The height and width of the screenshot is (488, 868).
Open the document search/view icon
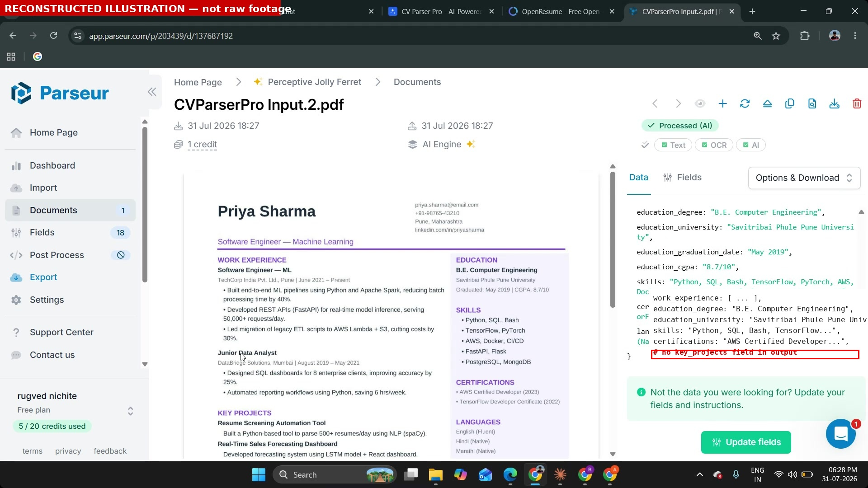coord(812,104)
